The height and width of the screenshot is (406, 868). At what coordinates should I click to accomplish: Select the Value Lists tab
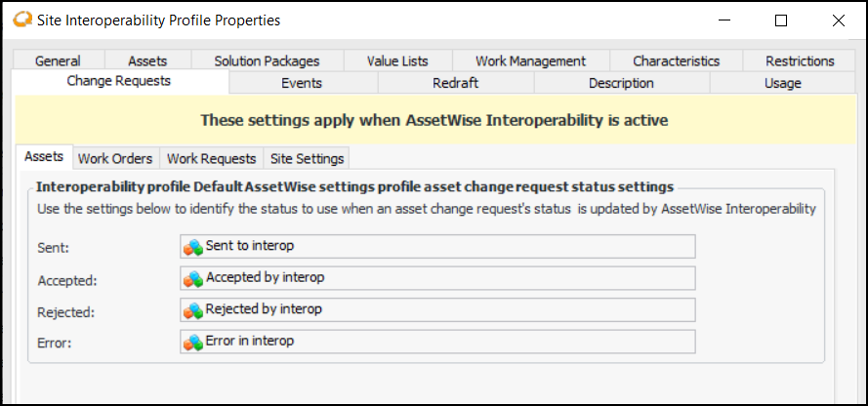click(x=397, y=61)
